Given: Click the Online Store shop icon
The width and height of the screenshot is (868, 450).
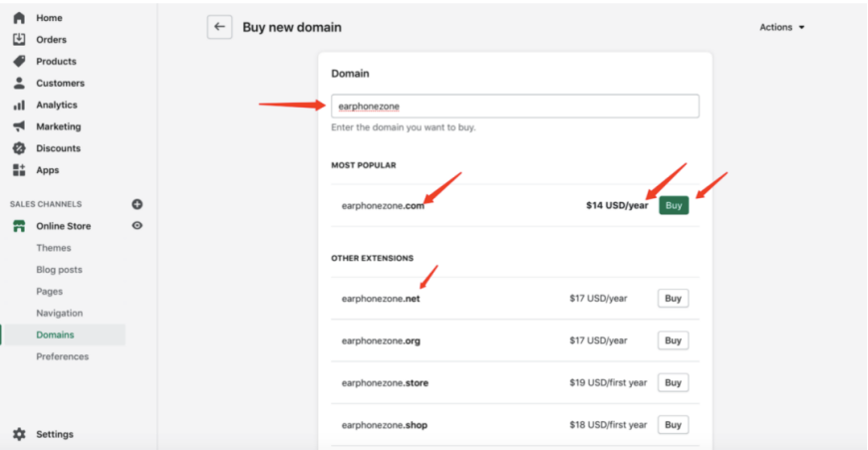Looking at the screenshot, I should pyautogui.click(x=19, y=226).
